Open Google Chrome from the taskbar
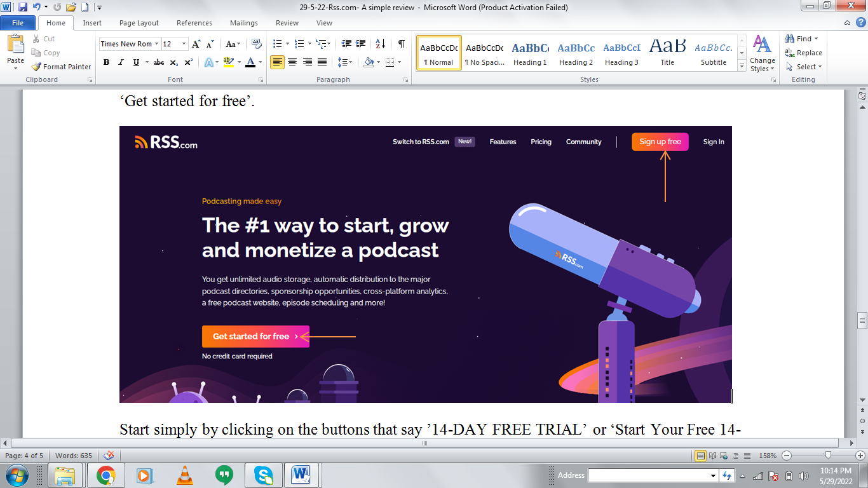Screen dimensions: 868x488 105,475
